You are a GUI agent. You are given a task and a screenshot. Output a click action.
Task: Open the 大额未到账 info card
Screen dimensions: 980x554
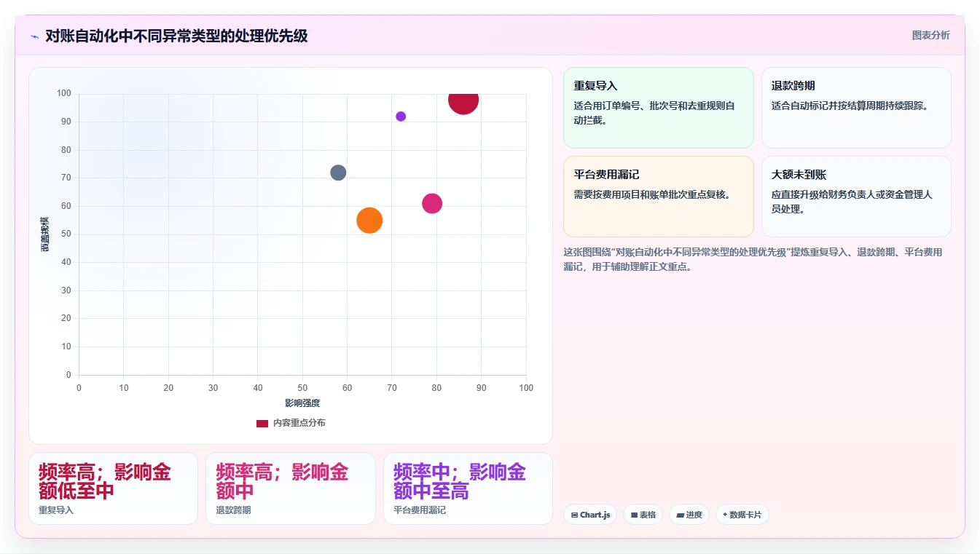[x=856, y=197]
